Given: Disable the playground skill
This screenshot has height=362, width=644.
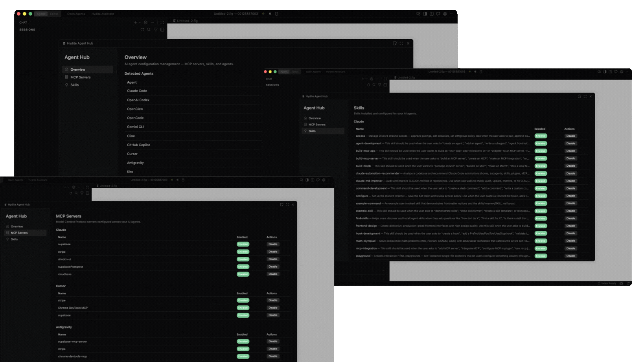Looking at the screenshot, I should [x=570, y=256].
